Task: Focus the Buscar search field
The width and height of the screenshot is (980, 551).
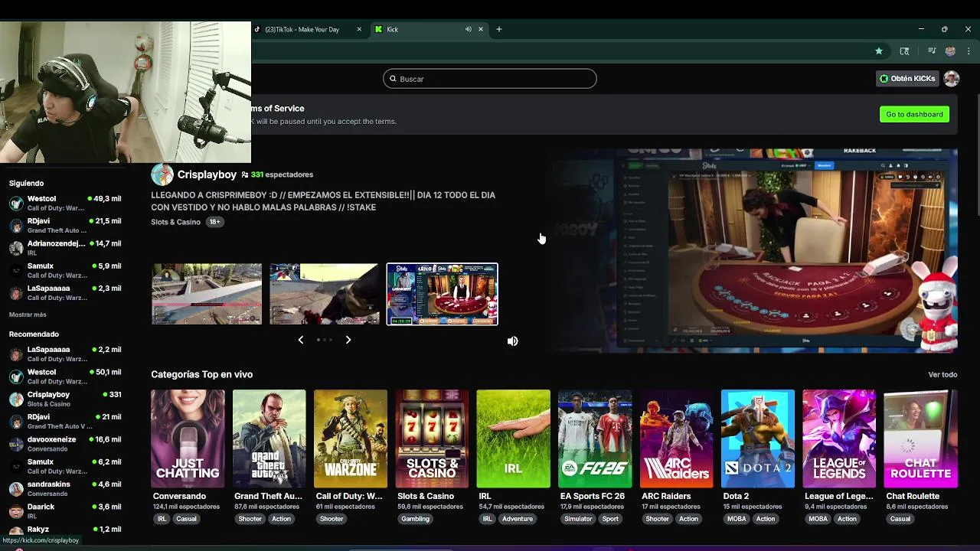Action: 490,79
